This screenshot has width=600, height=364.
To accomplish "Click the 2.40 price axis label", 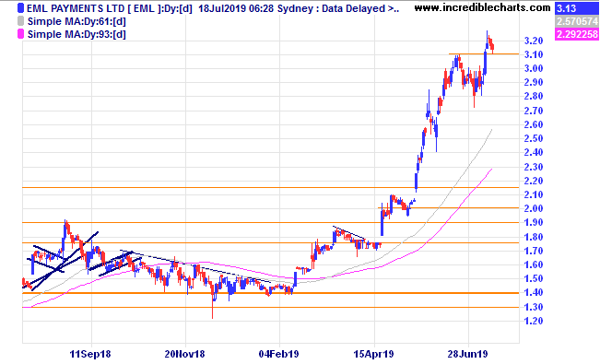I will coord(534,152).
